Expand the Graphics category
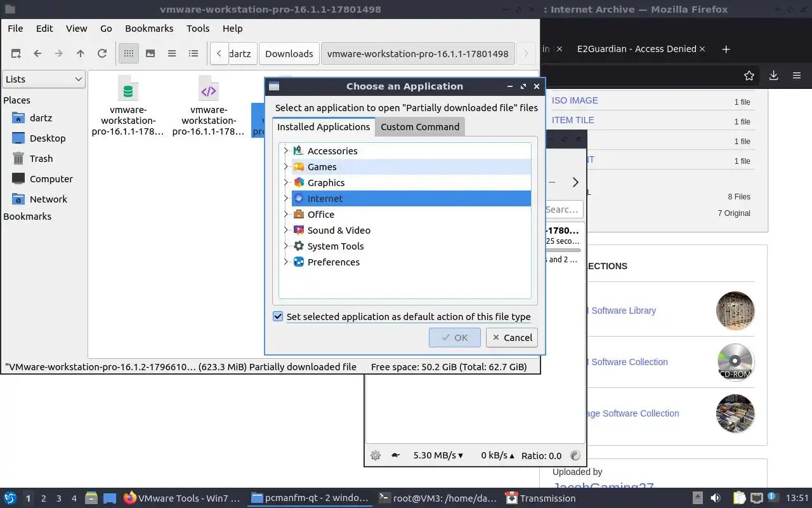This screenshot has height=508, width=812. [x=286, y=182]
